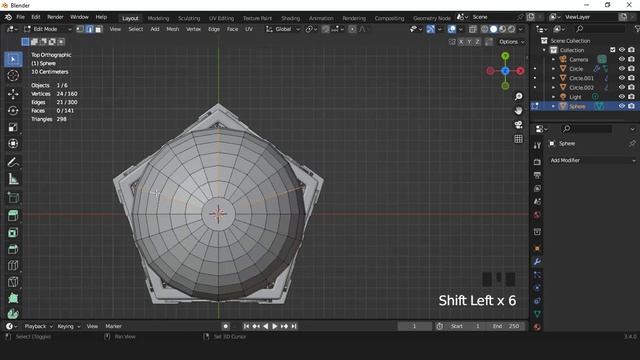This screenshot has width=640, height=360.
Task: Toggle the camera view icon
Action: tap(518, 124)
